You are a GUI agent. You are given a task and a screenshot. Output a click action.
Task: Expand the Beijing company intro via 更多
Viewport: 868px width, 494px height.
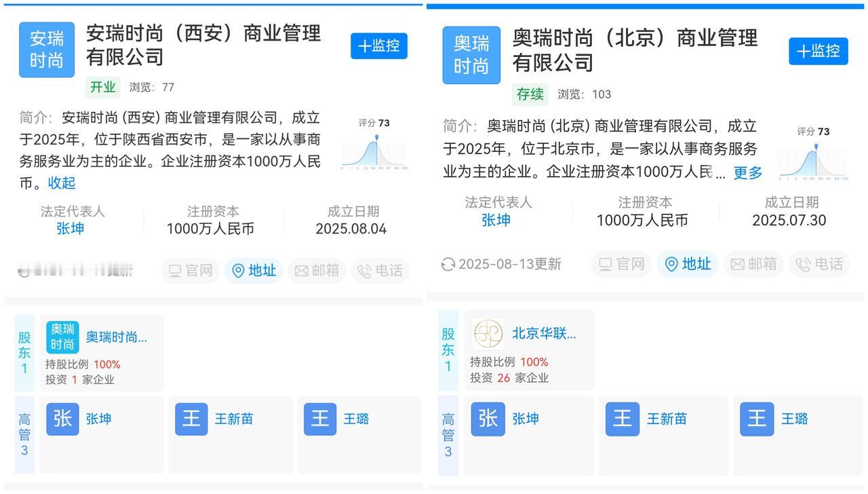(748, 173)
